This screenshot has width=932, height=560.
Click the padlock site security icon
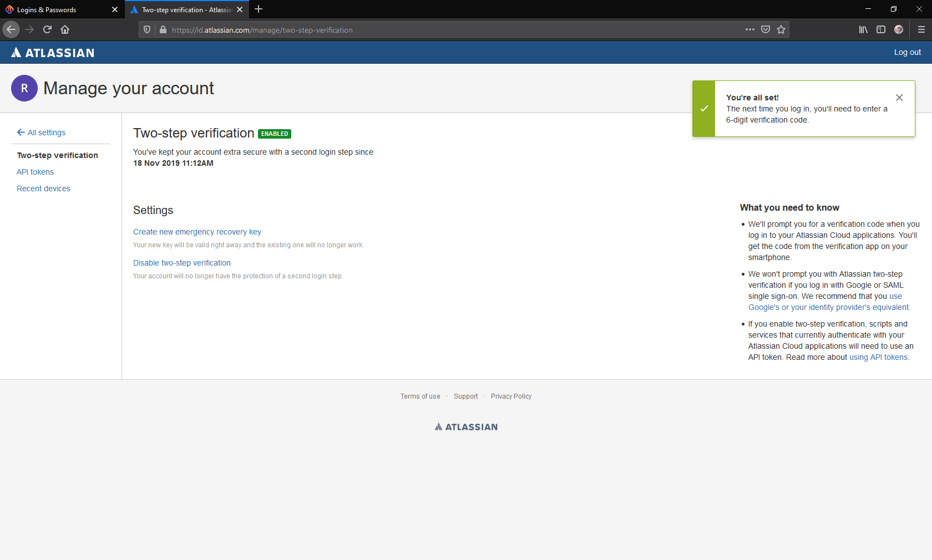click(x=163, y=30)
